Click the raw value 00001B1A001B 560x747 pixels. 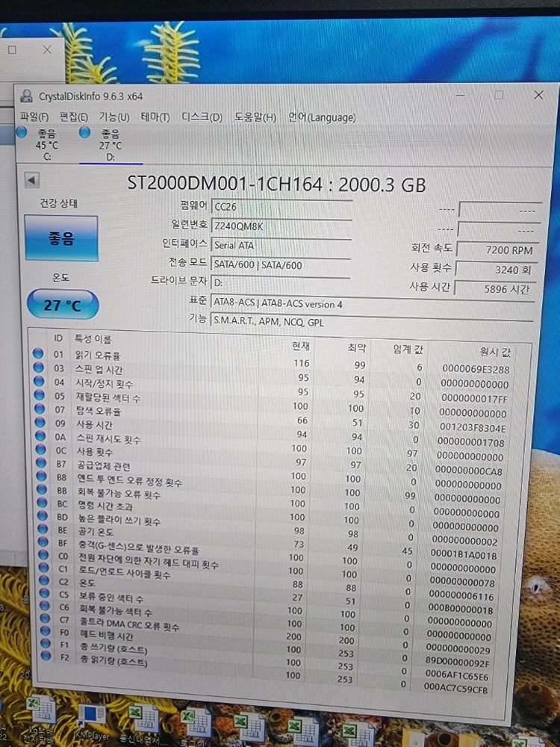tap(464, 555)
